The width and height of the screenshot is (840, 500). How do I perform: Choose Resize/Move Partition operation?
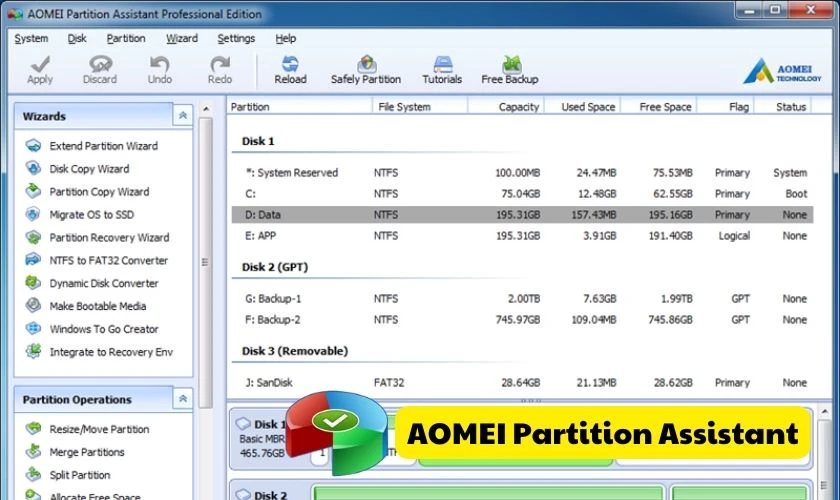coord(99,429)
